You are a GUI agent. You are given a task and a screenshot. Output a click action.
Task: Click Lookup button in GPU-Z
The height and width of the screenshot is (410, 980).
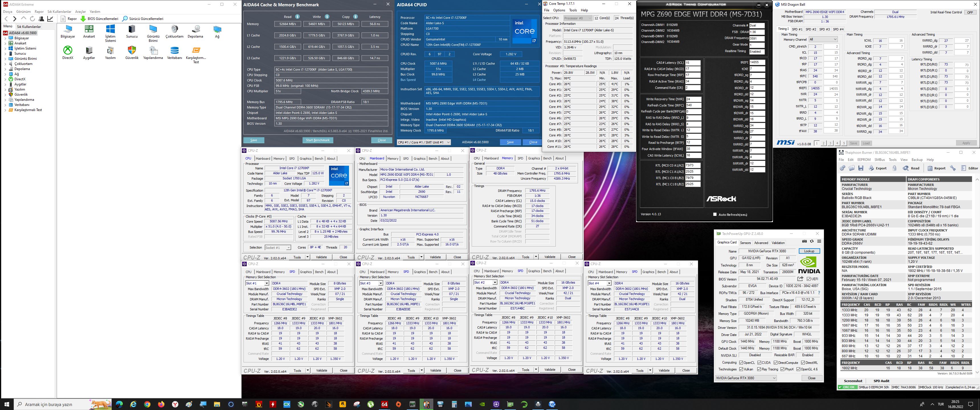tap(809, 251)
